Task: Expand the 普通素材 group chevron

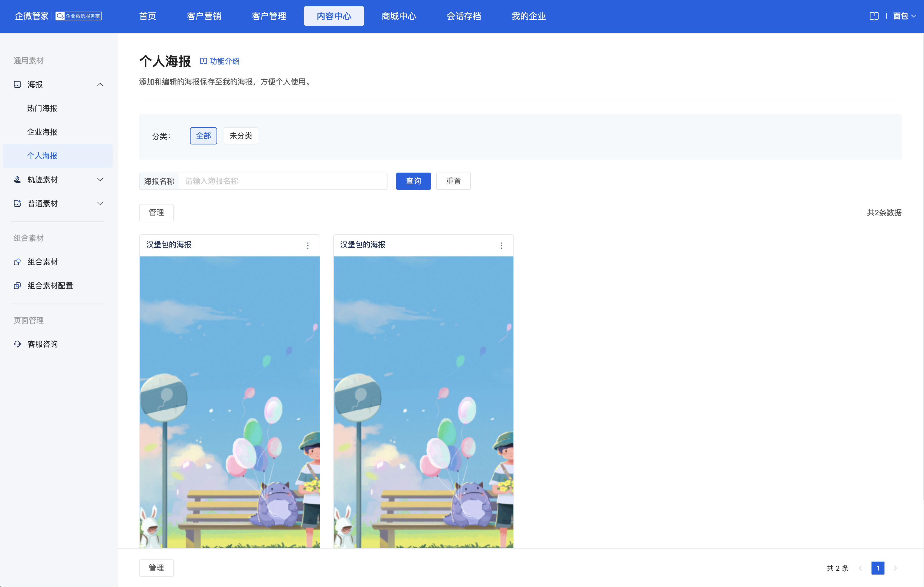Action: click(100, 203)
